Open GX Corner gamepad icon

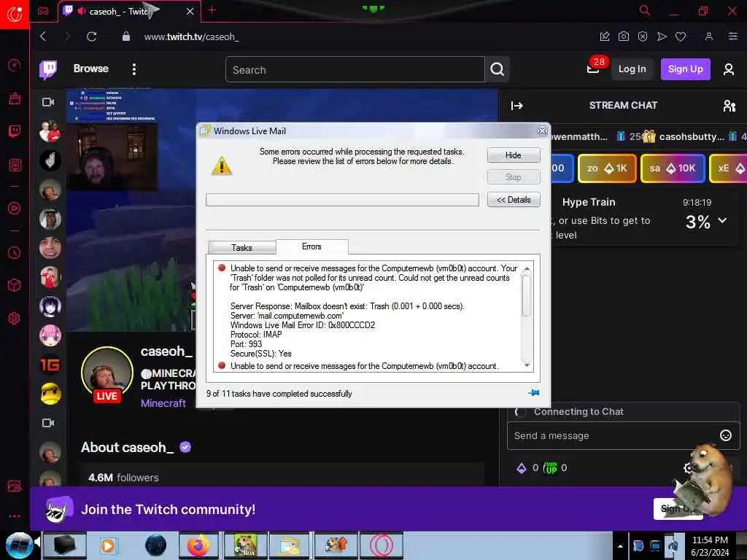pyautogui.click(x=43, y=11)
